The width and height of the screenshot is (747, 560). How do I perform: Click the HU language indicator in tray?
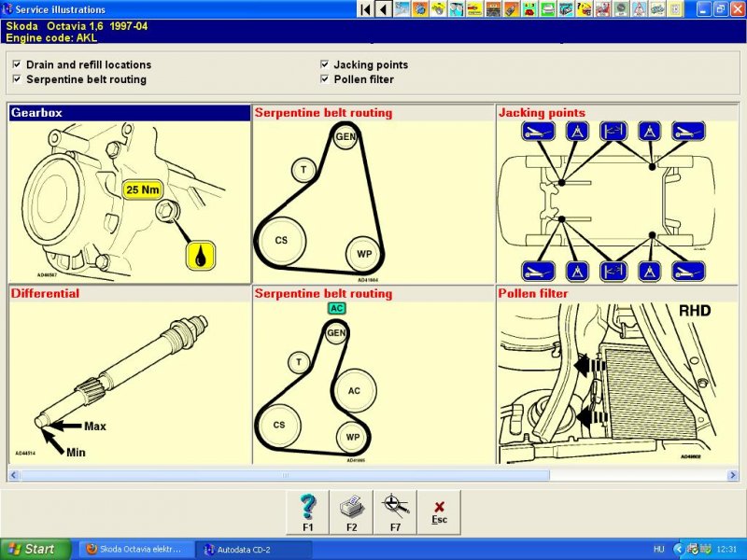[659, 549]
